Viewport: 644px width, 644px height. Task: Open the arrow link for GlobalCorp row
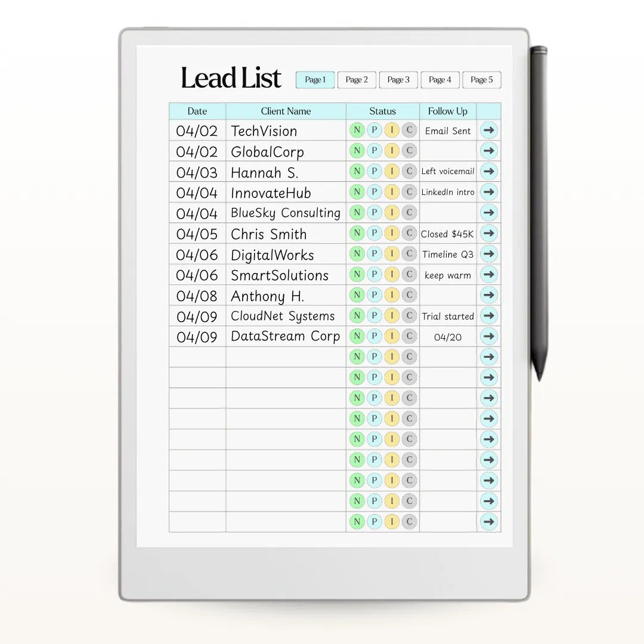tap(489, 151)
